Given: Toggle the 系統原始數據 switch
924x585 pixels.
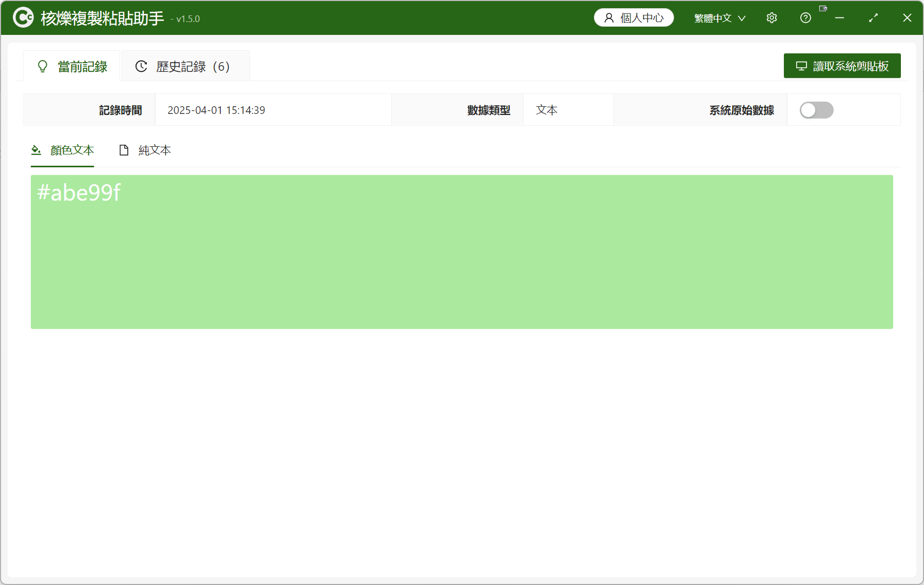Looking at the screenshot, I should (x=816, y=110).
